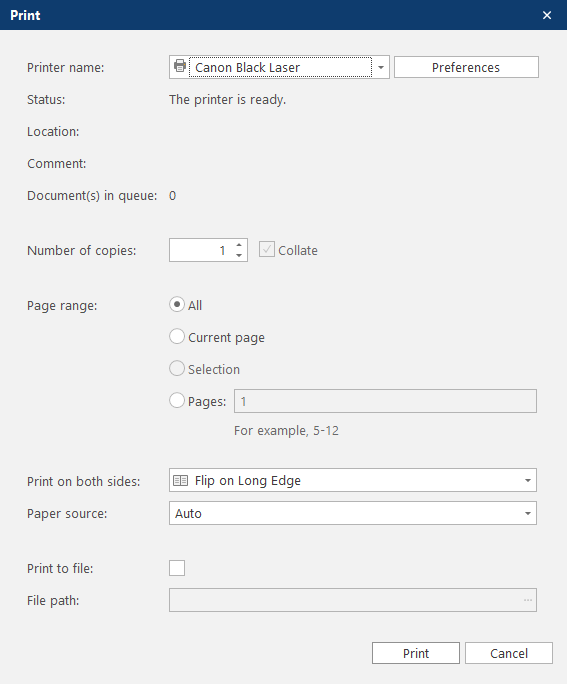The height and width of the screenshot is (684, 567).
Task: Open printer Preferences
Action: pos(466,67)
